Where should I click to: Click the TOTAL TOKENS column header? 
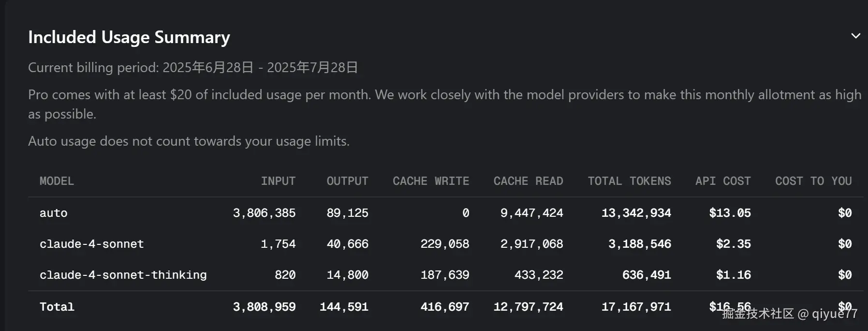pyautogui.click(x=629, y=181)
